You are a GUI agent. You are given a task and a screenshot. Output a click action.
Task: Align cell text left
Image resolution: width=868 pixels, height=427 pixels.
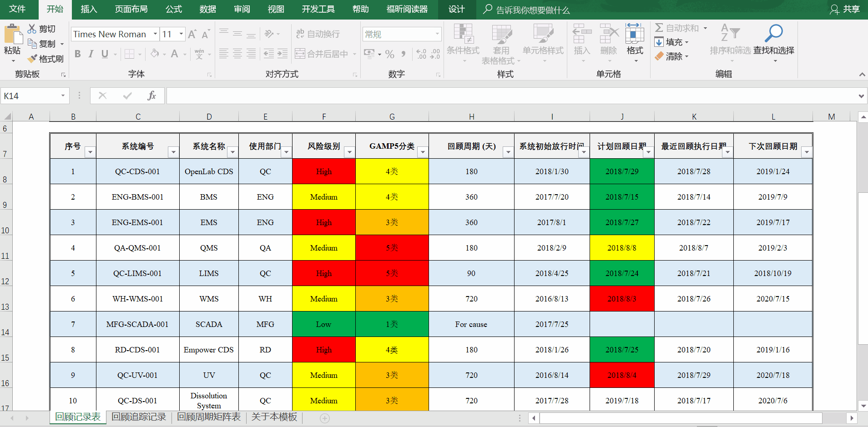point(224,54)
